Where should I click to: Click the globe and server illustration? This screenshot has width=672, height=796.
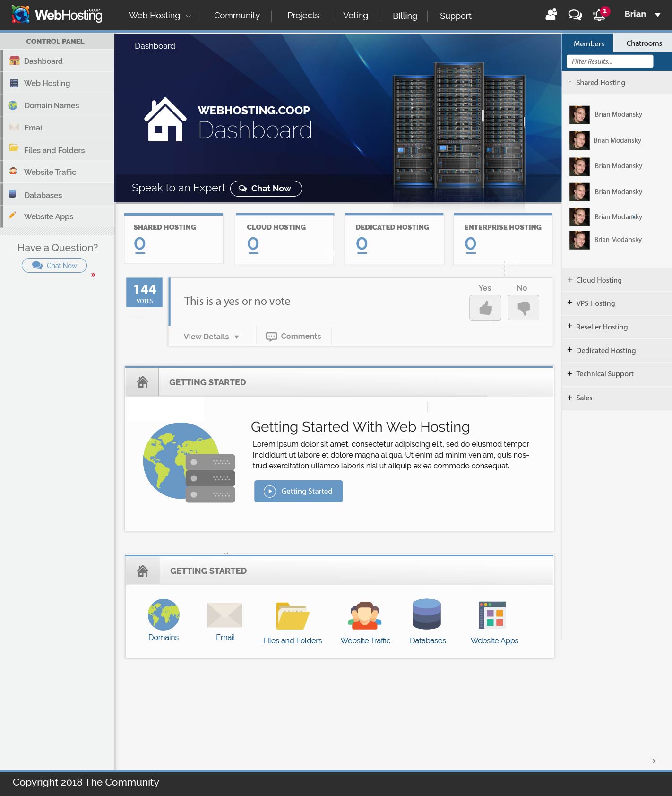click(x=189, y=462)
